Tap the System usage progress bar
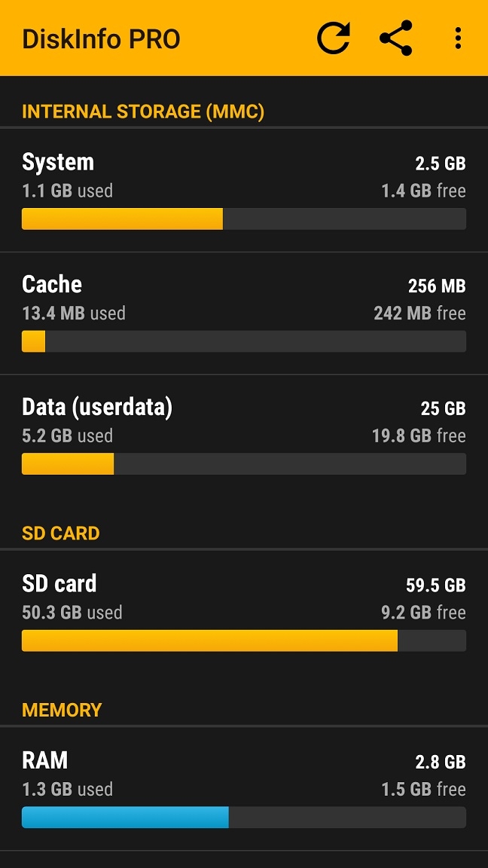Viewport: 488px width, 868px height. pos(244,219)
